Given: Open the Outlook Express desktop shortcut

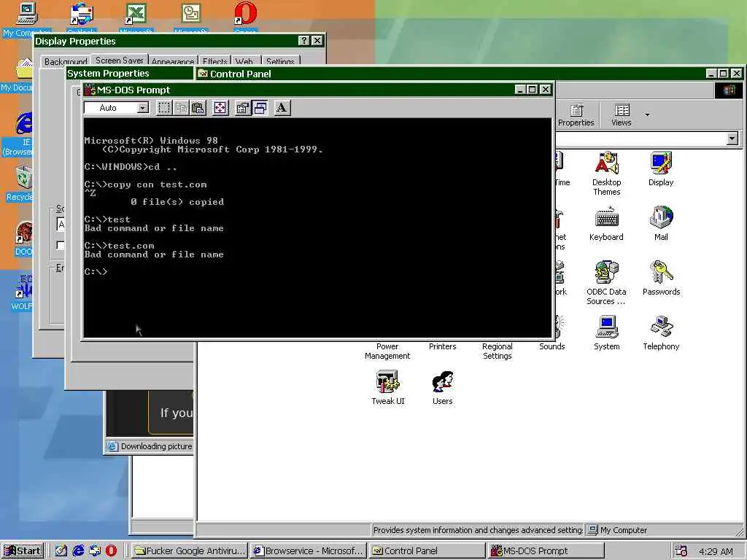Looking at the screenshot, I should pyautogui.click(x=82, y=18).
